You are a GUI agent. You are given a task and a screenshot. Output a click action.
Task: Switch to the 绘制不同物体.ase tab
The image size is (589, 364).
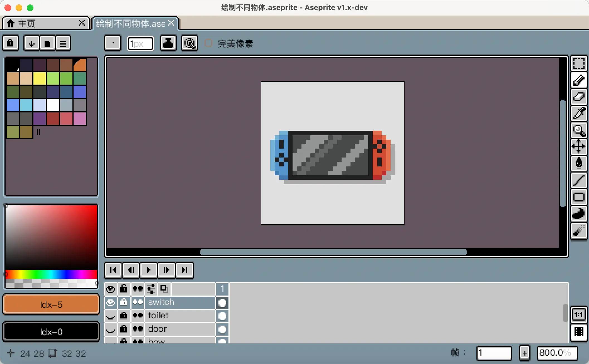click(x=135, y=23)
